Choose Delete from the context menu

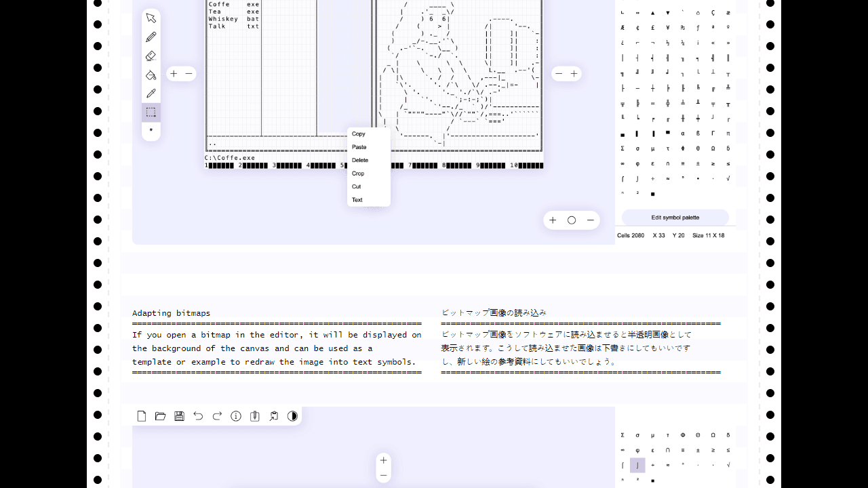360,160
